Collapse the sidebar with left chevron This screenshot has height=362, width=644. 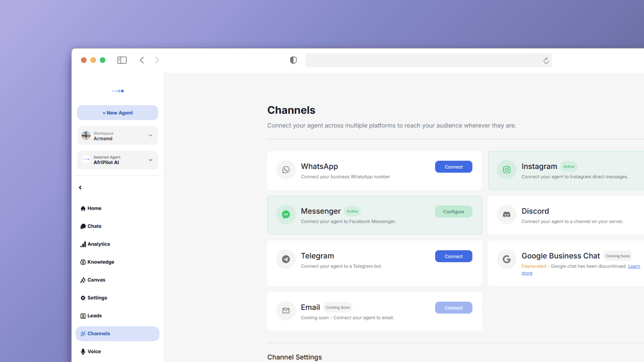point(80,188)
